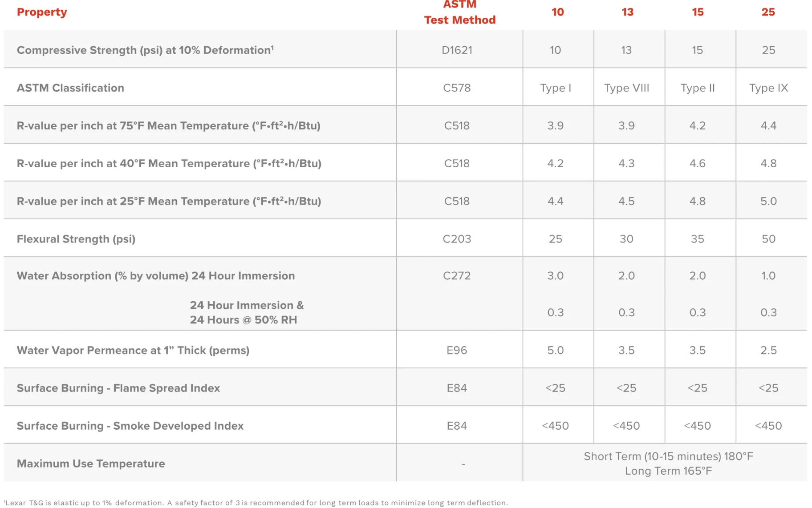Screen dimensions: 812x508
Task: Select the red column header 15
Action: point(698,12)
